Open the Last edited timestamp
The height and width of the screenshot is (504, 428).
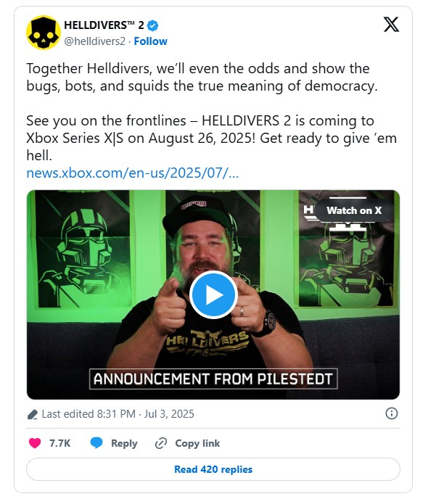[x=118, y=414]
